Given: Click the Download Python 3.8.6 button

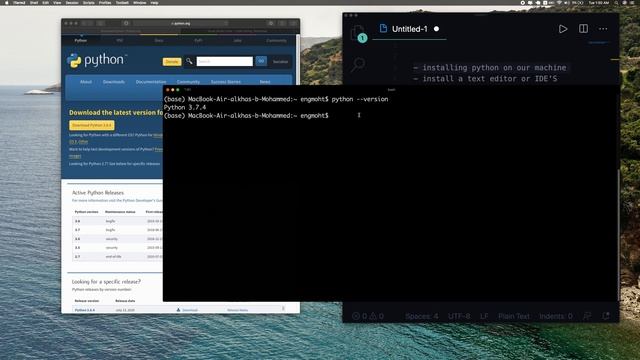Looking at the screenshot, I should point(92,125).
